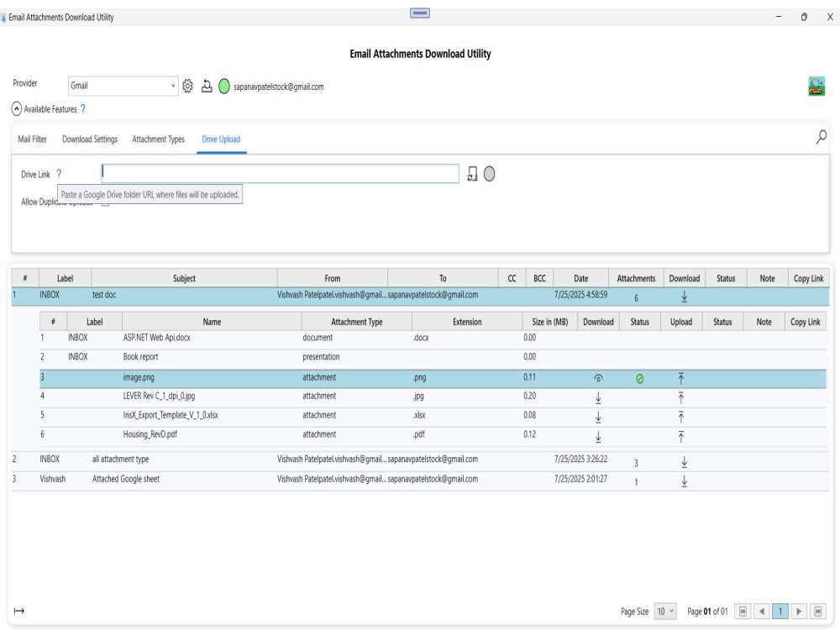The image size is (840, 630).
Task: Click the title bar handle grip
Action: click(420, 13)
